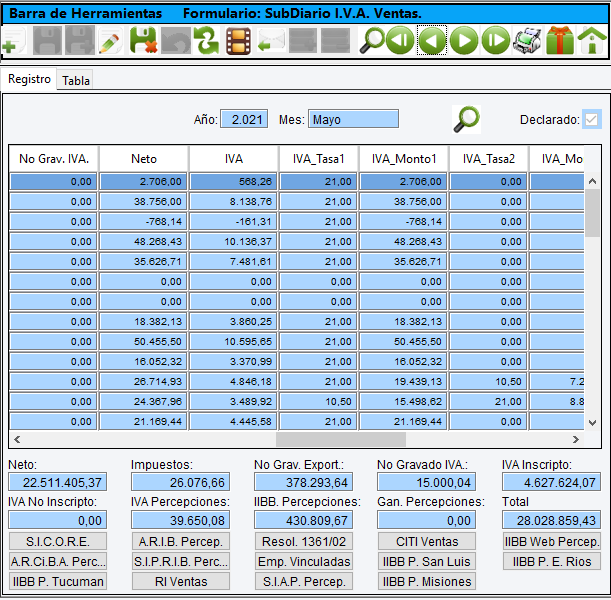The height and width of the screenshot is (600, 611).
Task: Switch to the Registro tab
Action: point(29,79)
